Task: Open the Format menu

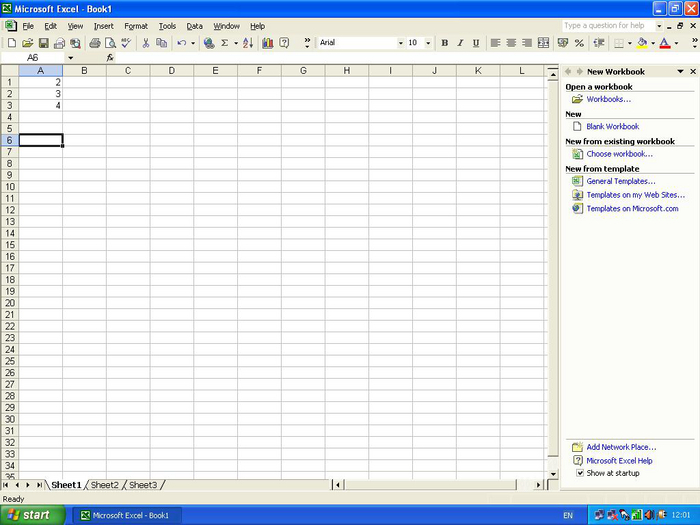Action: [x=136, y=26]
